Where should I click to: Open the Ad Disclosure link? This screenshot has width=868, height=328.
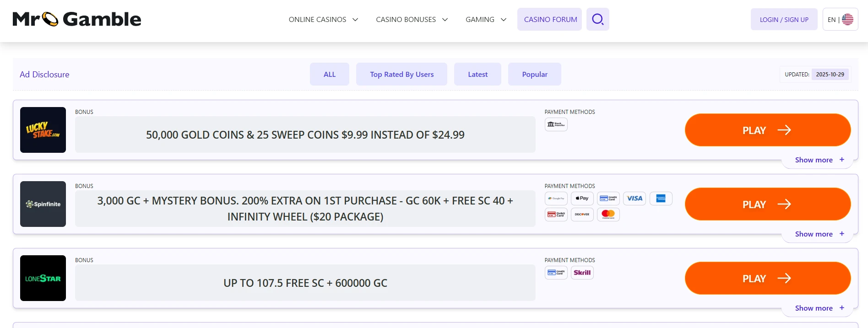pyautogui.click(x=44, y=74)
